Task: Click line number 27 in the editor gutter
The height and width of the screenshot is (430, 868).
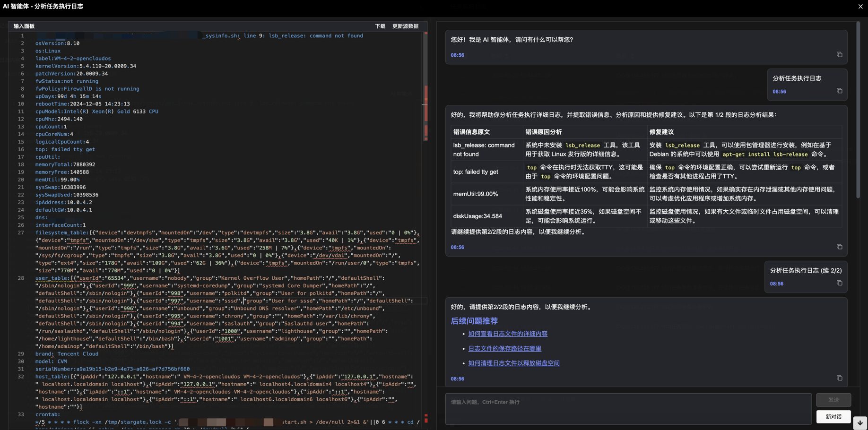Action: tap(21, 232)
